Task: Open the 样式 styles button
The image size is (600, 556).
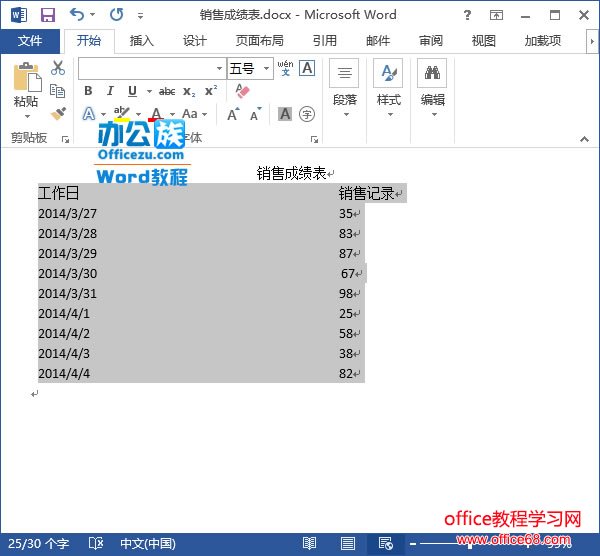Action: coord(388,88)
